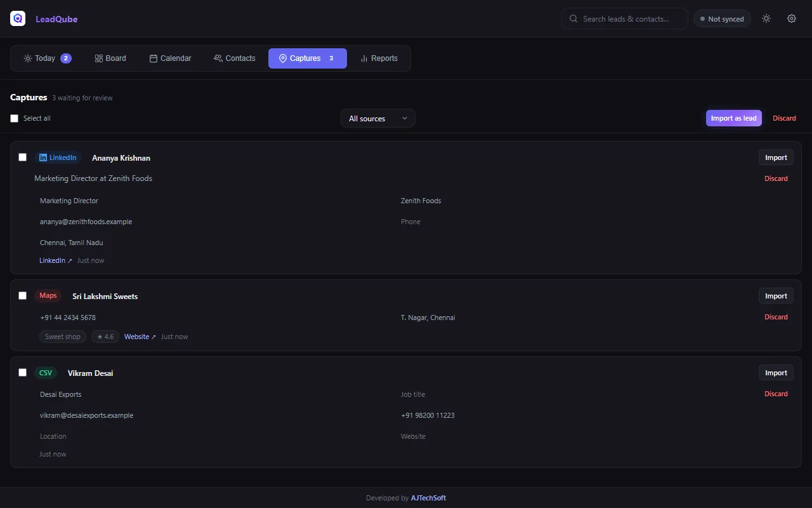Viewport: 812px width, 508px height.
Task: Click the Maps source badge
Action: (48, 296)
